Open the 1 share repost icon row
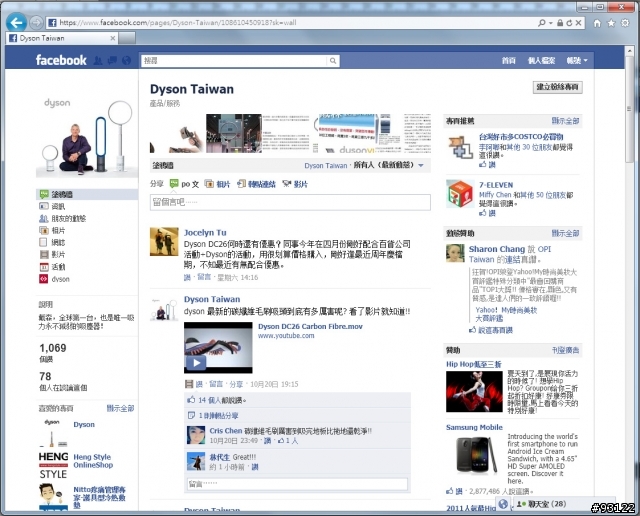This screenshot has height=516, width=640. tap(213, 416)
